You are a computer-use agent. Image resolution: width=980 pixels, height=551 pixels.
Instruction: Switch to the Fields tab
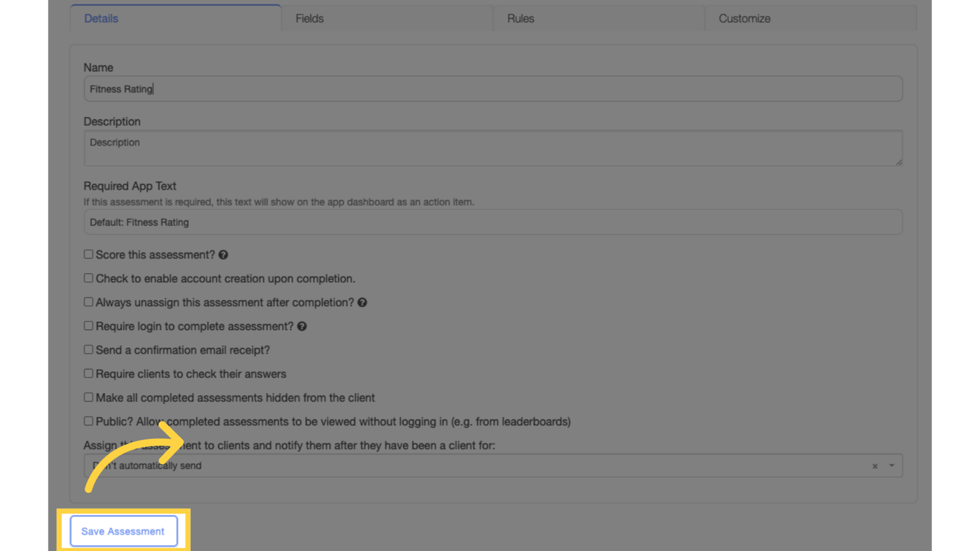[386, 19]
